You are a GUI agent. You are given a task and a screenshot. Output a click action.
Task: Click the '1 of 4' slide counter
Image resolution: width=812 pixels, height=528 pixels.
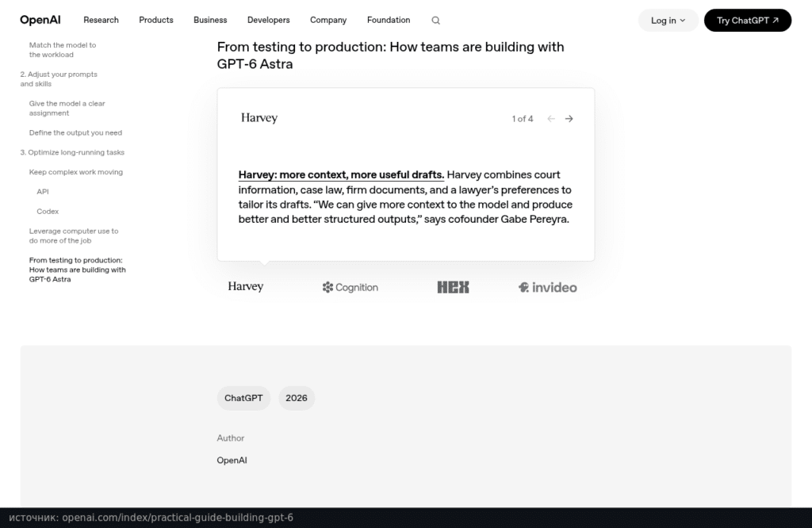coord(522,119)
